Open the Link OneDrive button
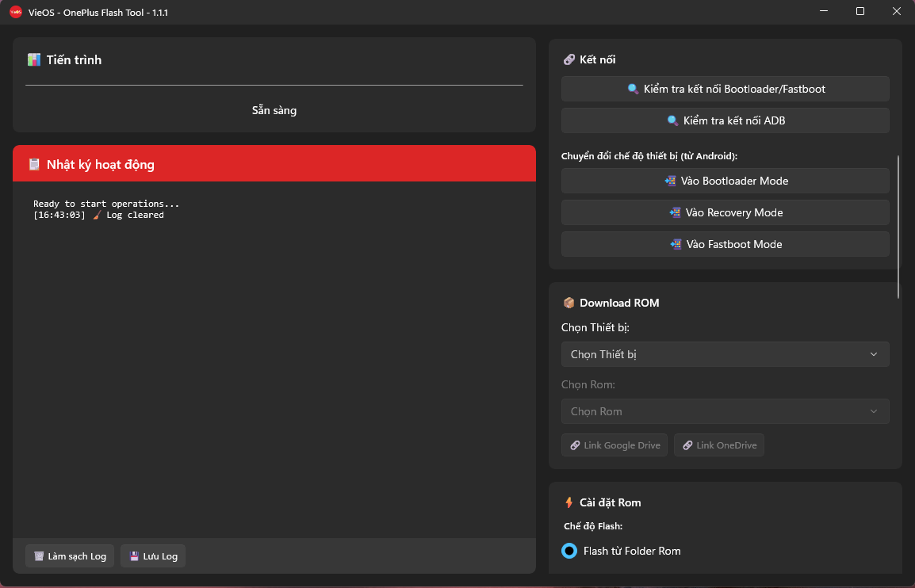 point(719,445)
